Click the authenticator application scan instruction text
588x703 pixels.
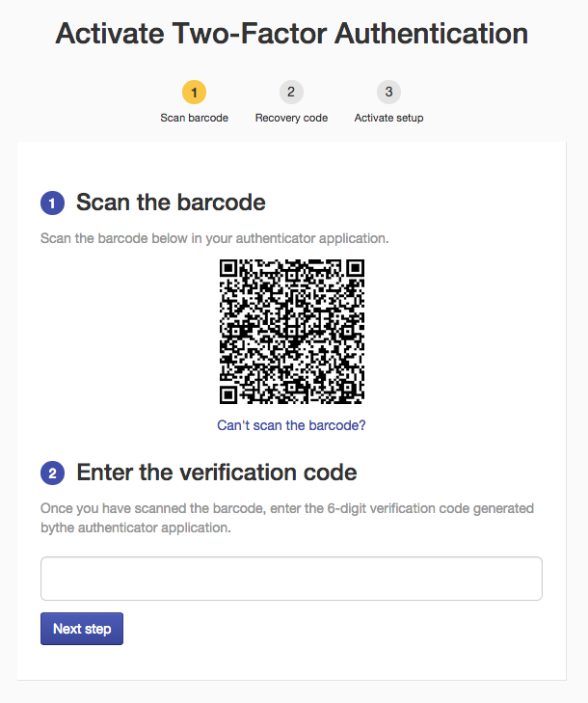tap(214, 237)
